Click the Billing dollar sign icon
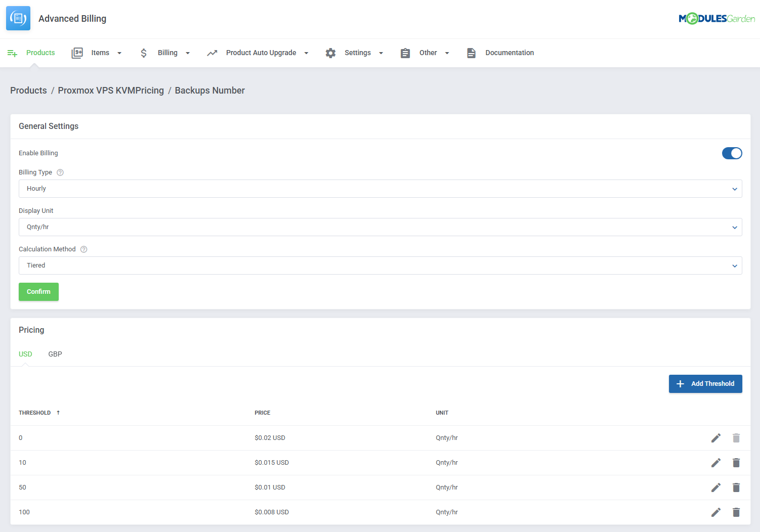760x532 pixels. (x=144, y=53)
